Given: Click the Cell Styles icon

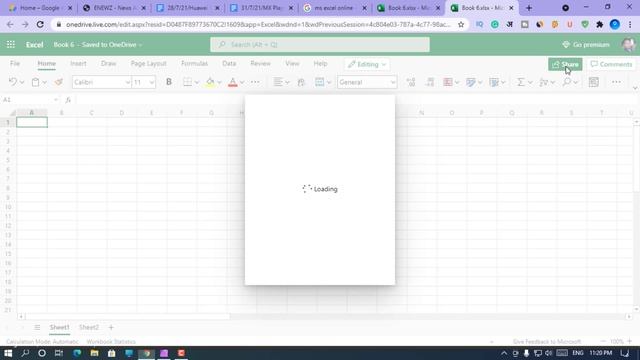Looking at the screenshot, I should point(494,82).
